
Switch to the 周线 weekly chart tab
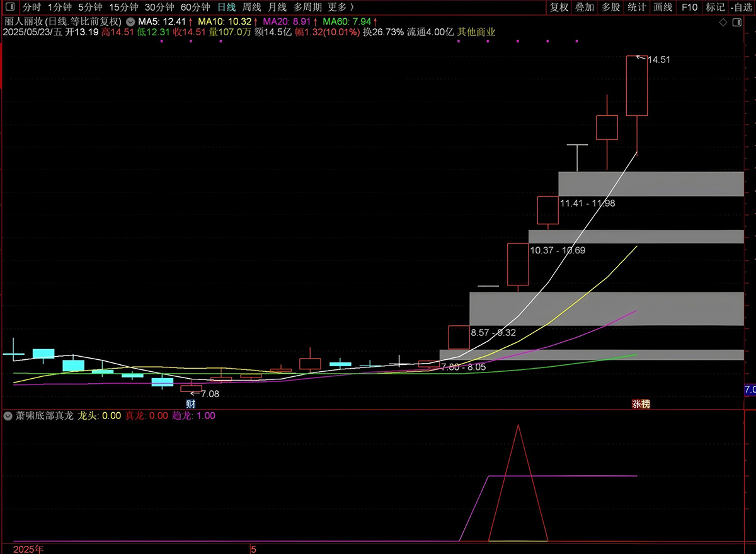tap(252, 8)
